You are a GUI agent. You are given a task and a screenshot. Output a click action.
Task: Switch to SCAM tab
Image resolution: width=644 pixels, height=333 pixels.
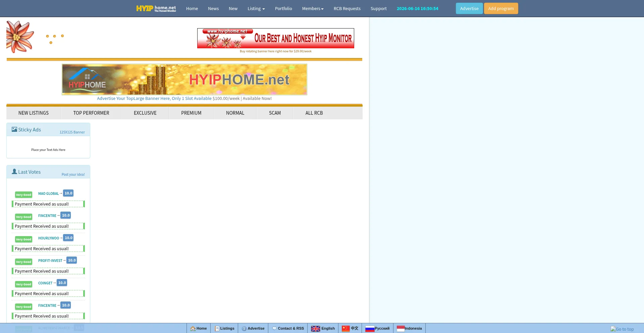point(275,113)
